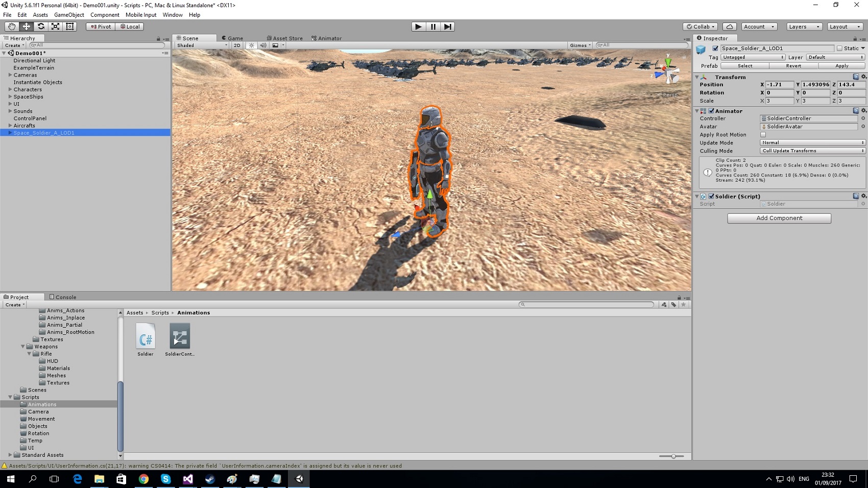Open the Window menu
Screen dimensions: 868x488
(x=173, y=15)
